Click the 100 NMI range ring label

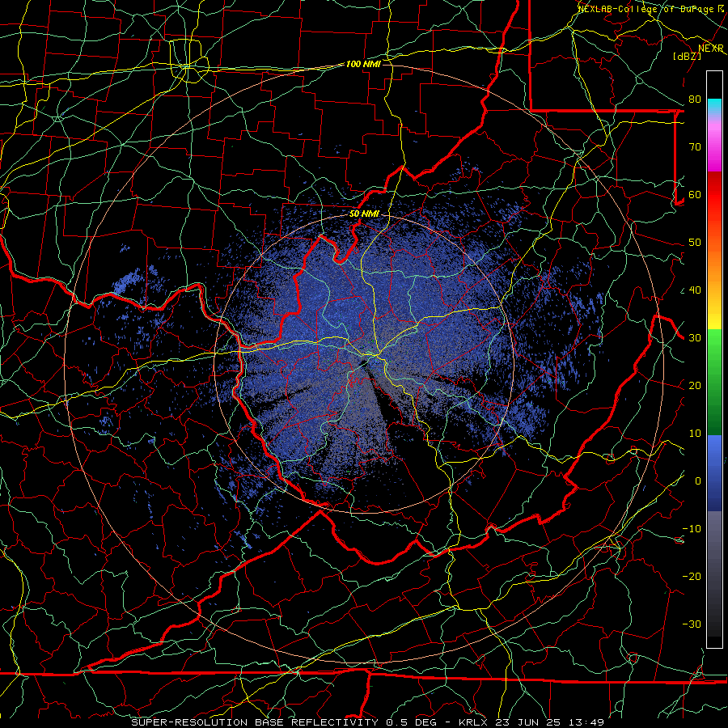click(363, 64)
